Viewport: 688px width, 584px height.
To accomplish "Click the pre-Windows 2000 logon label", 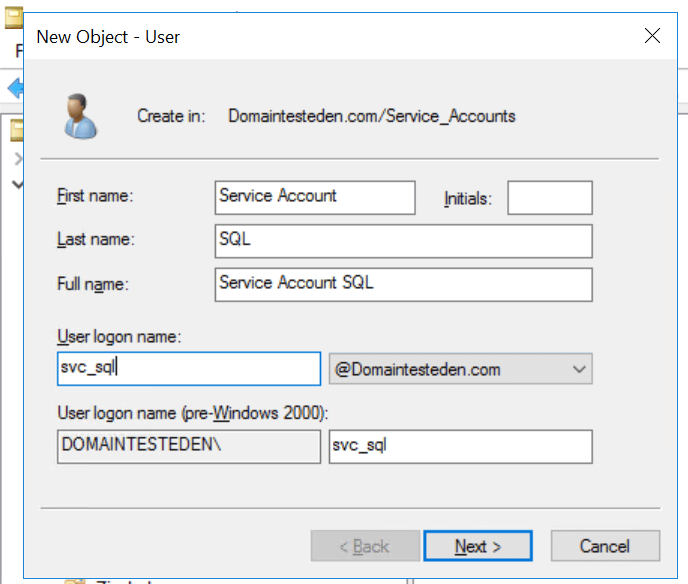I will coord(193,413).
